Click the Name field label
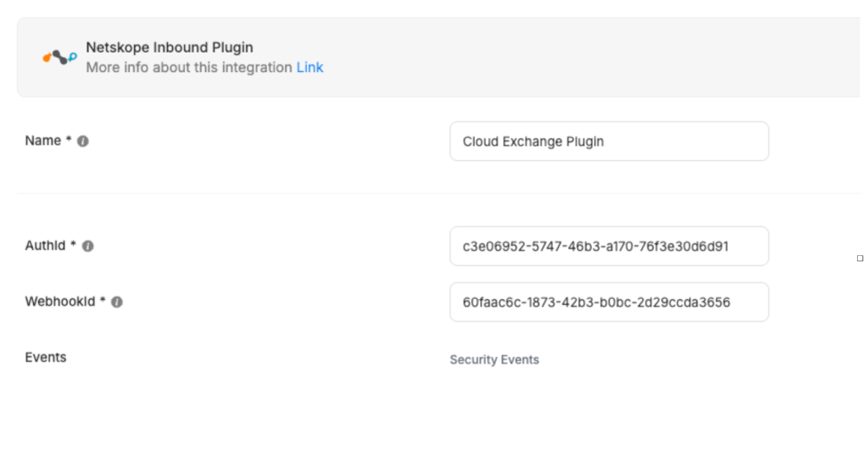Viewport: 868px width, 466px height. click(42, 141)
